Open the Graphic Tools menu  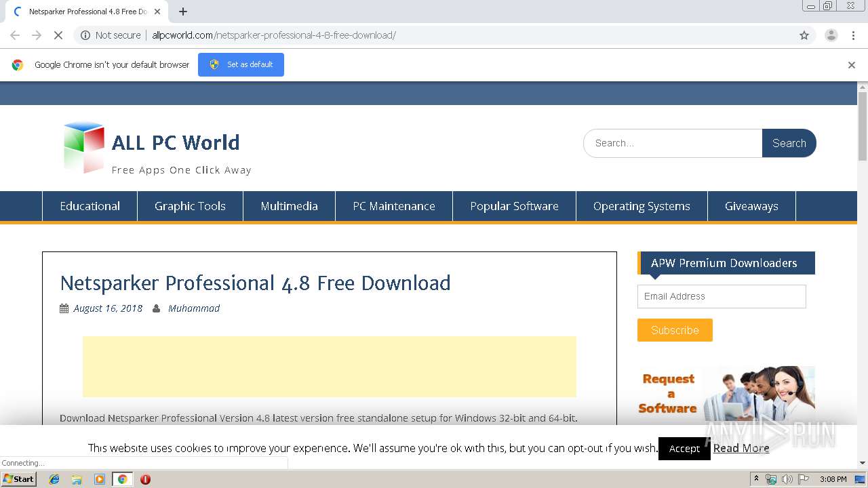pos(190,206)
